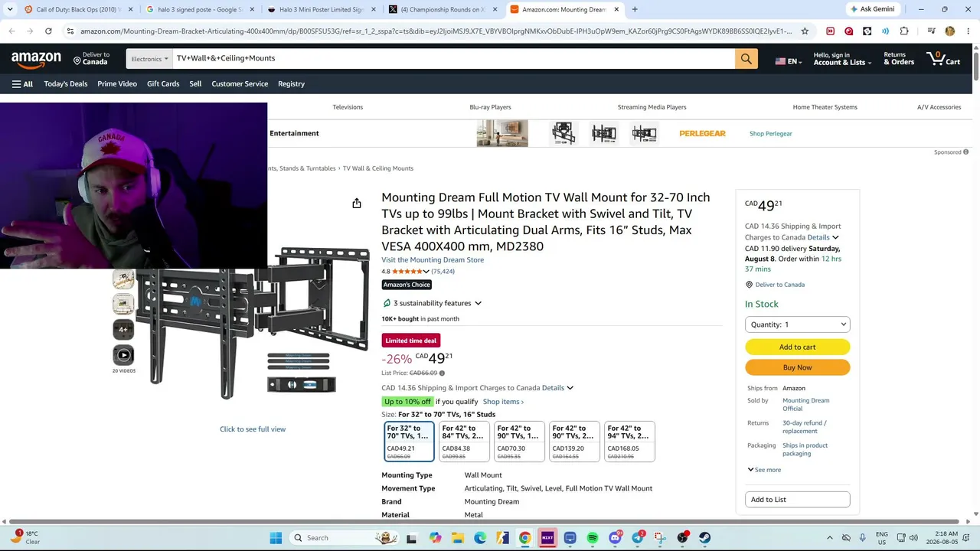The image size is (980, 551).
Task: Open the 20 Videos play thumbnail
Action: click(123, 355)
